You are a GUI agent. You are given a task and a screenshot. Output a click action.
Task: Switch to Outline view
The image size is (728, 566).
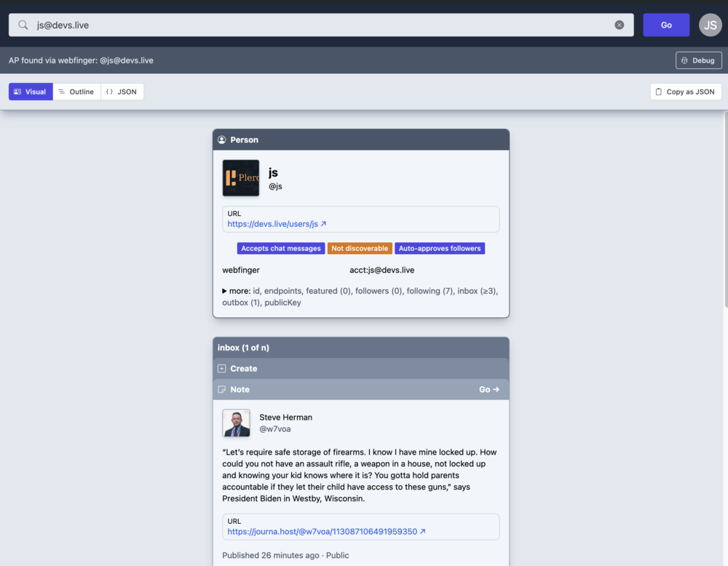76,92
